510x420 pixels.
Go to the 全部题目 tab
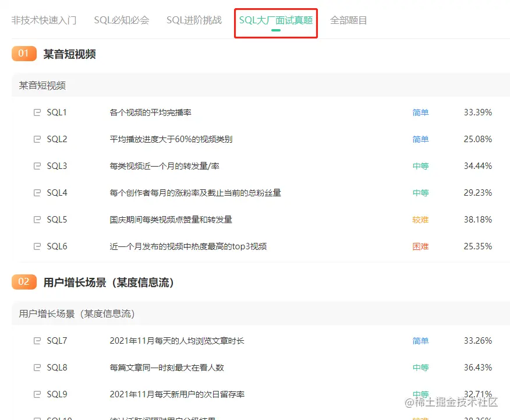point(348,20)
